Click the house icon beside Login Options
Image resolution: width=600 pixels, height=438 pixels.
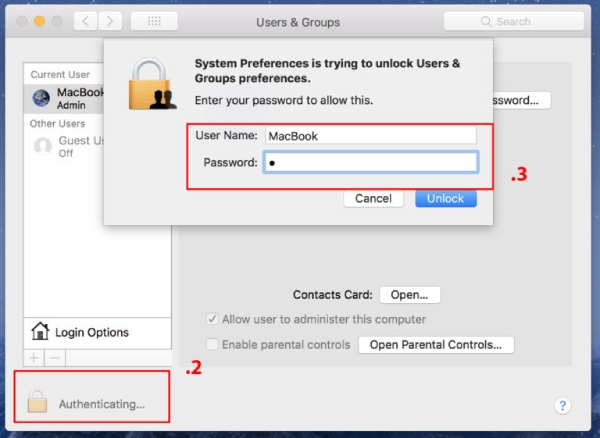tap(40, 331)
